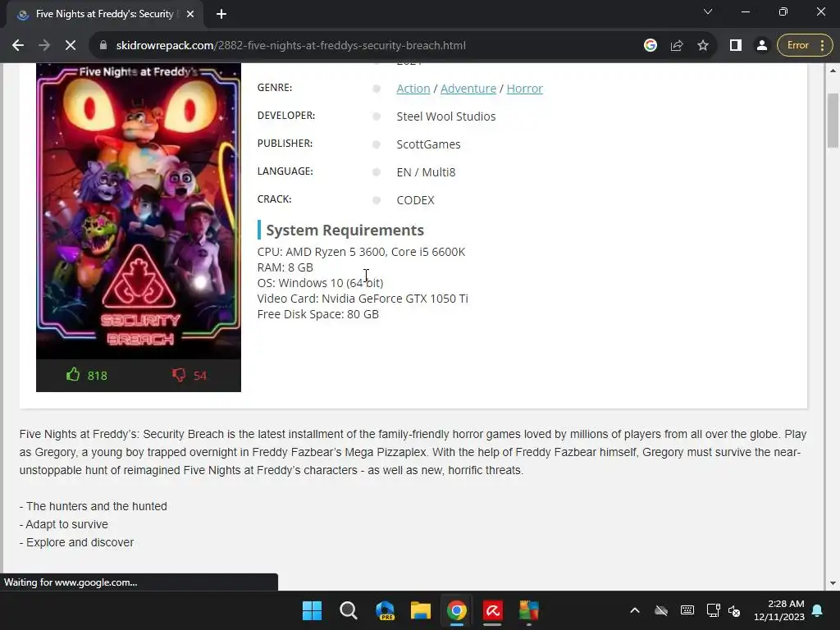Open the Action genre link

[x=413, y=89]
